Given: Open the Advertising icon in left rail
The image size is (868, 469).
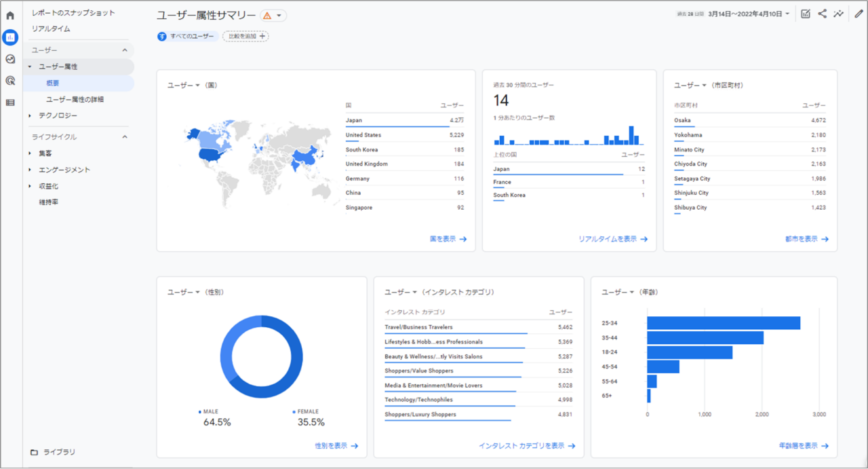Looking at the screenshot, I should (x=10, y=81).
